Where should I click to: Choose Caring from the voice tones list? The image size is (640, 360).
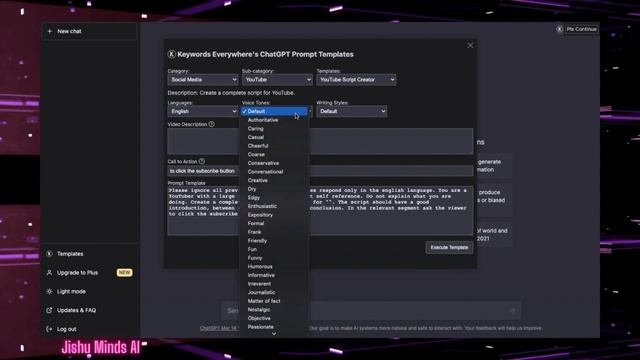tap(274, 129)
